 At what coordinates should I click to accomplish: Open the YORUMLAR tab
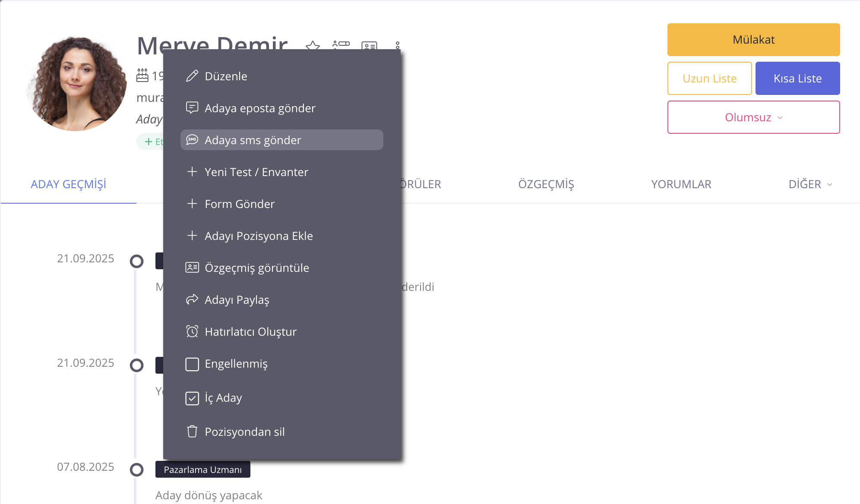[681, 184]
